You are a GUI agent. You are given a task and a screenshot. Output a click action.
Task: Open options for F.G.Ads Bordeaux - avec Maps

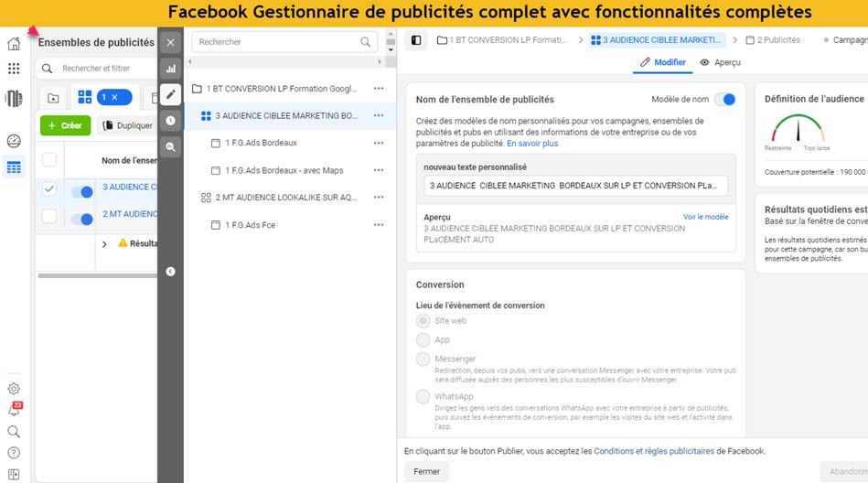[379, 170]
